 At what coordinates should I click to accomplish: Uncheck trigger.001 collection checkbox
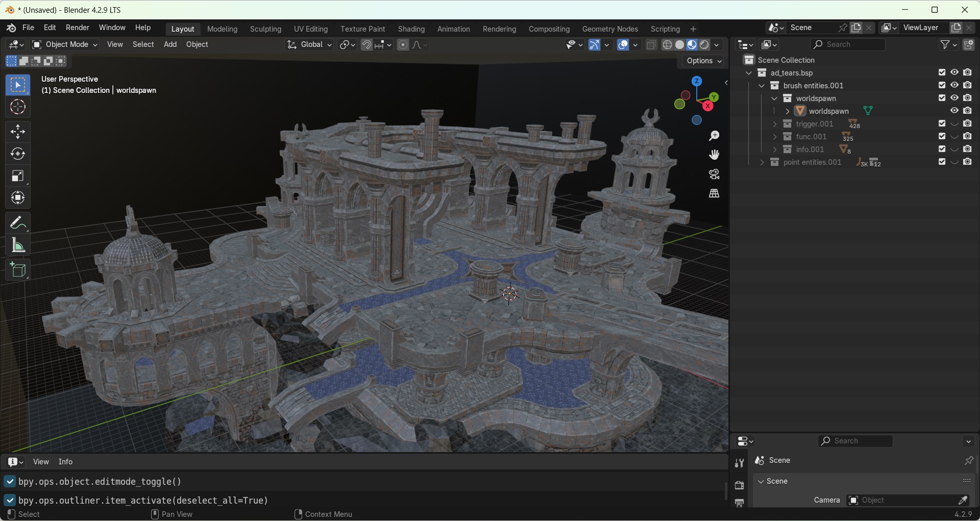click(942, 123)
